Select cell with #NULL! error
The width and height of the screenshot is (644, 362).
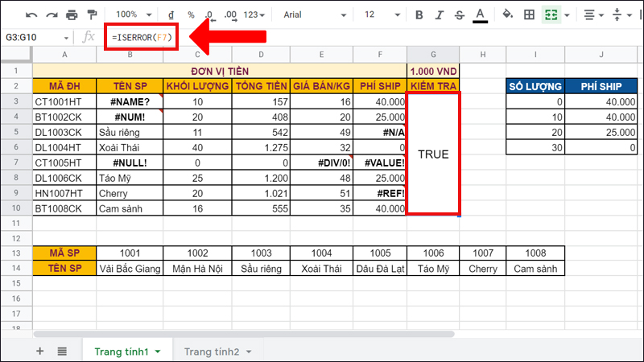[x=130, y=162]
